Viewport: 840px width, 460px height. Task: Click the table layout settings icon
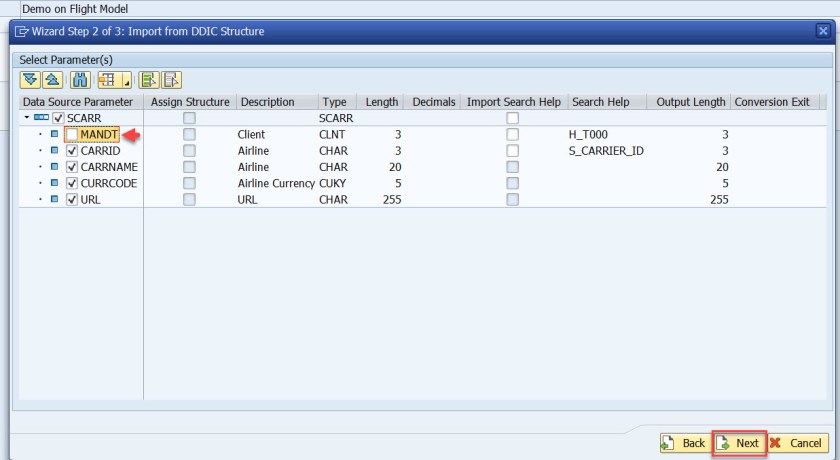tap(108, 80)
